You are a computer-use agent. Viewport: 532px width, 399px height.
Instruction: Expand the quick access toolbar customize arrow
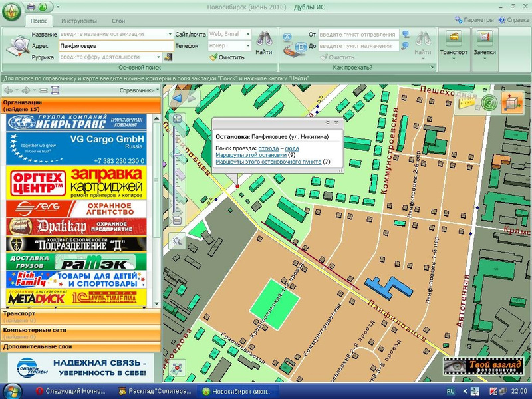click(58, 6)
